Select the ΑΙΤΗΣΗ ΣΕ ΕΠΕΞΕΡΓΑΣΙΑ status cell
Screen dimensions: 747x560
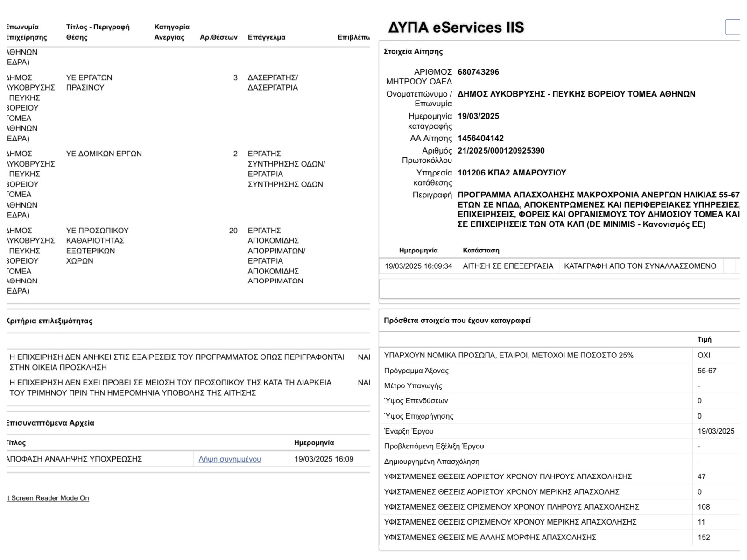pos(508,266)
